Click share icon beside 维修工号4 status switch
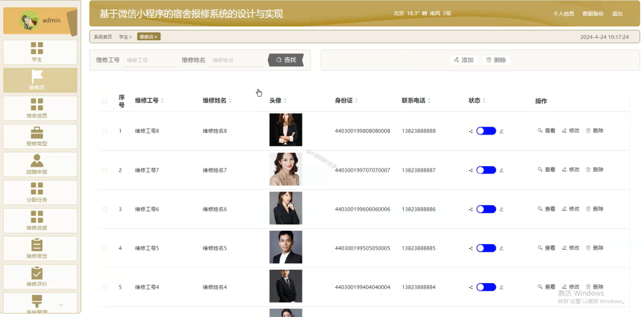This screenshot has width=644, height=317. pyautogui.click(x=470, y=287)
